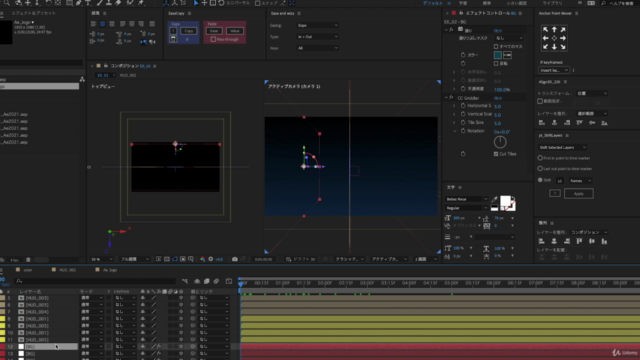This screenshot has width=640, height=360.
Task: Open the viewer 50% magnification dropdown
Action: 102,259
